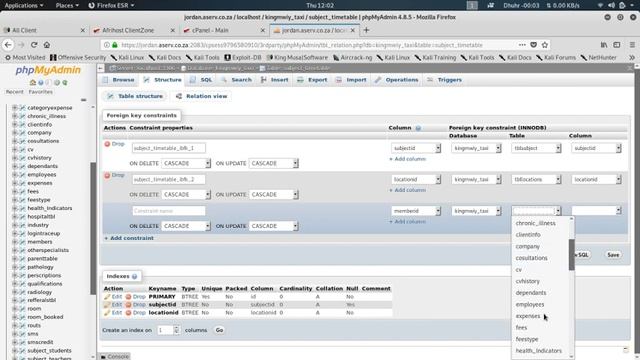
Task: Switch to the Search tab
Action: [237, 80]
